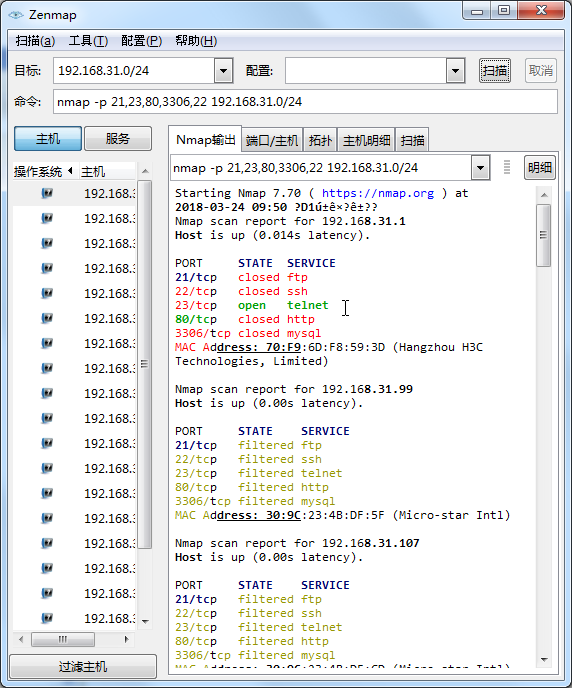Image resolution: width=572 pixels, height=688 pixels.
Task: Select the 主机 hosts view button
Action: pos(48,139)
